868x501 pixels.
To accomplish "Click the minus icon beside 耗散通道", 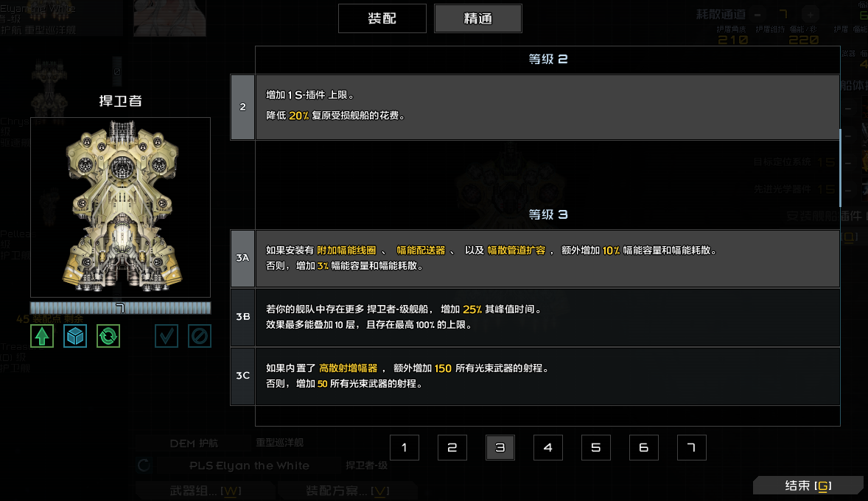I will (757, 13).
